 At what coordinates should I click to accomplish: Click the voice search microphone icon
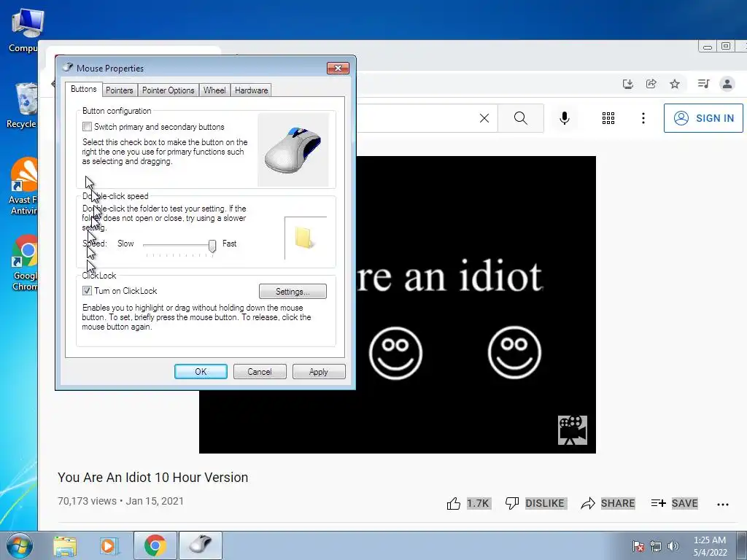(x=565, y=118)
